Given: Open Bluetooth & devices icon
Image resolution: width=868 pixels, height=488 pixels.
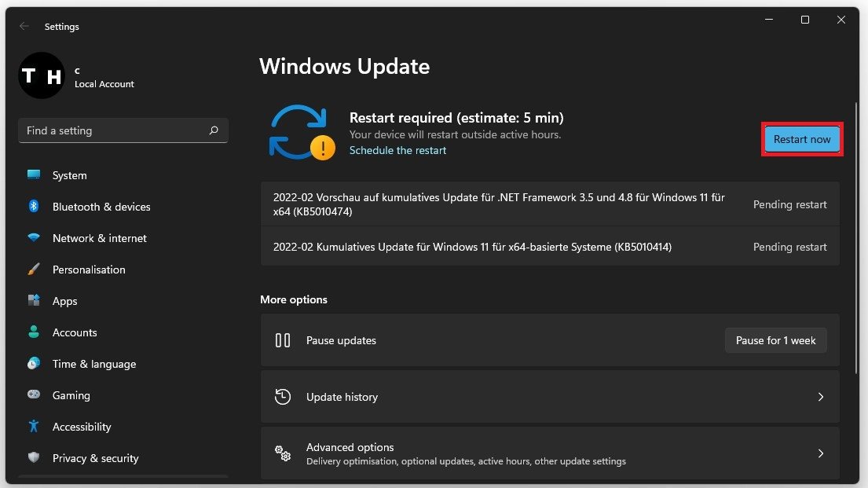Looking at the screenshot, I should pyautogui.click(x=34, y=207).
